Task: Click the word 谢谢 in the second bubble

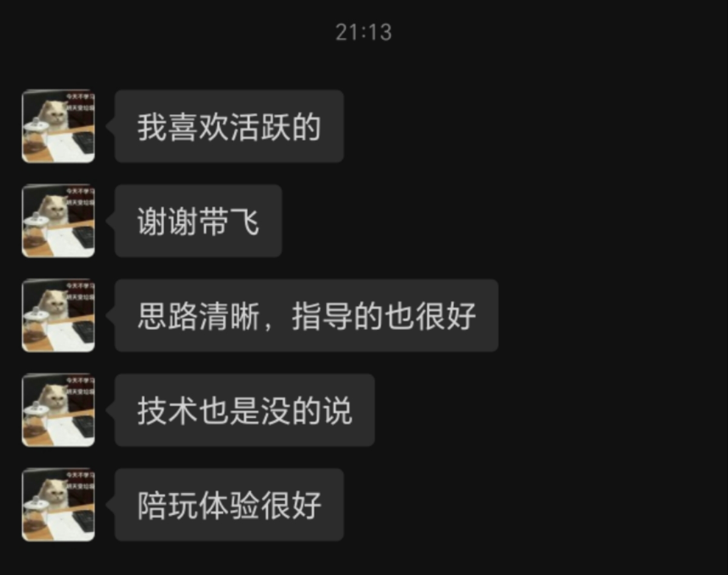Action: [x=167, y=222]
